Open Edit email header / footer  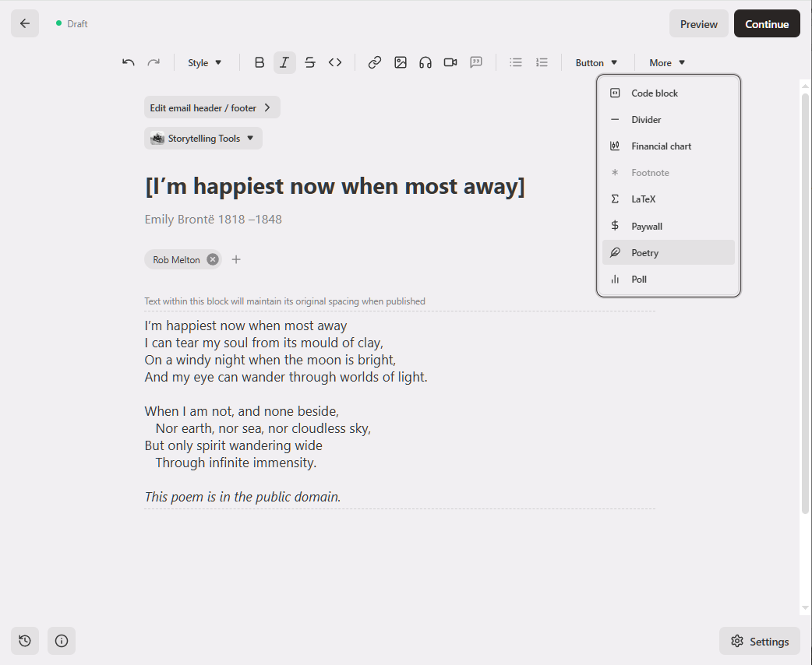tap(212, 107)
